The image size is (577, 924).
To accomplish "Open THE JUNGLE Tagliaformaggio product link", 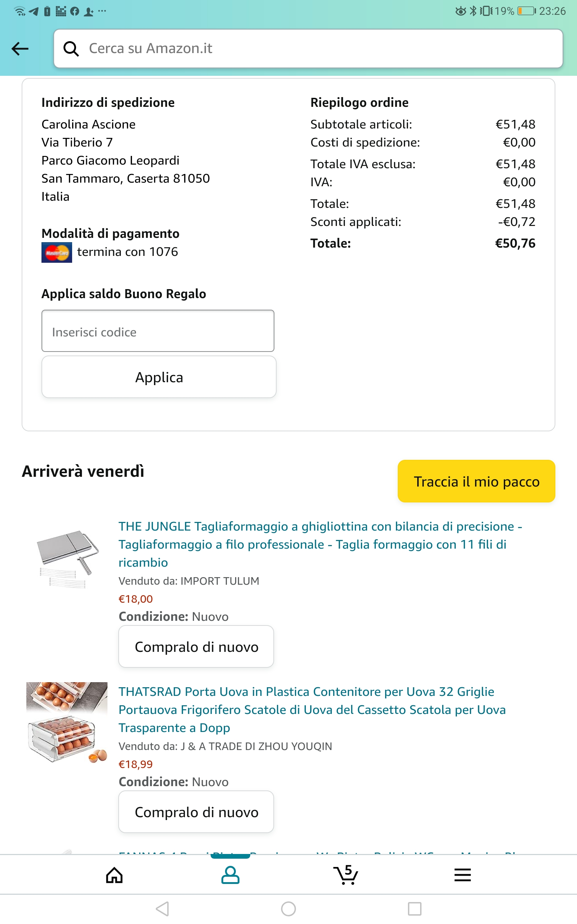I will (x=320, y=544).
